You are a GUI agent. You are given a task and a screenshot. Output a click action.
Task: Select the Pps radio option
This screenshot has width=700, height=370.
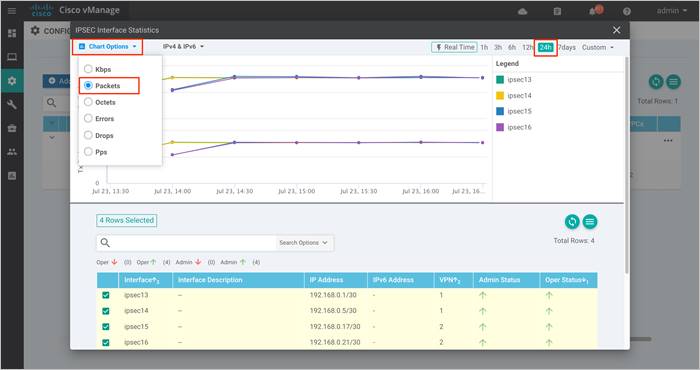88,152
